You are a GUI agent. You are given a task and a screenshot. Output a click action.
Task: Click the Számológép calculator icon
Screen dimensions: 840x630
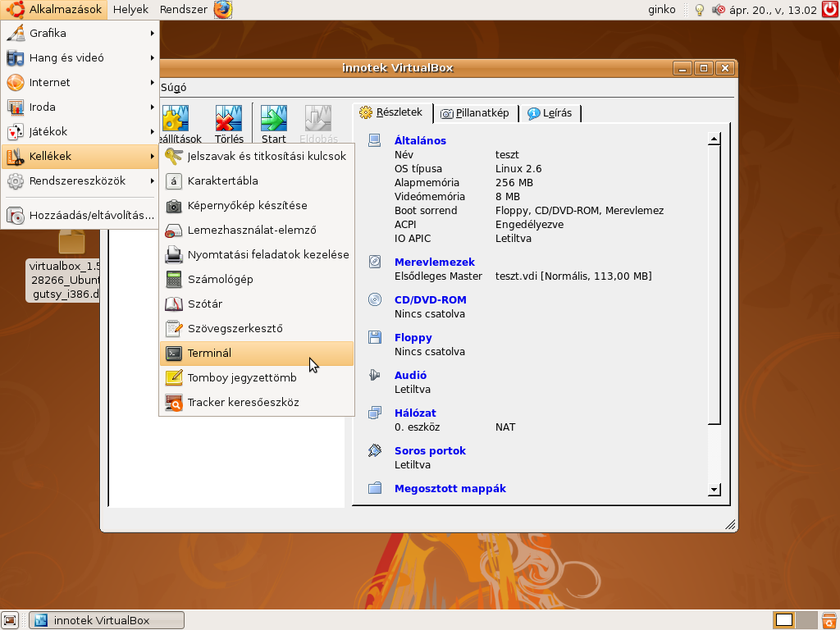click(174, 280)
